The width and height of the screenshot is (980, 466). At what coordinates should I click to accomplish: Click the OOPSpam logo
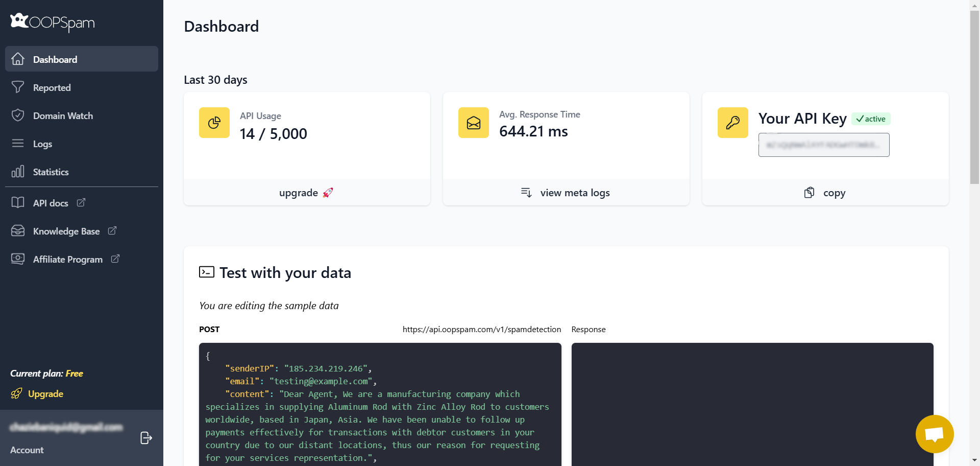(x=52, y=22)
